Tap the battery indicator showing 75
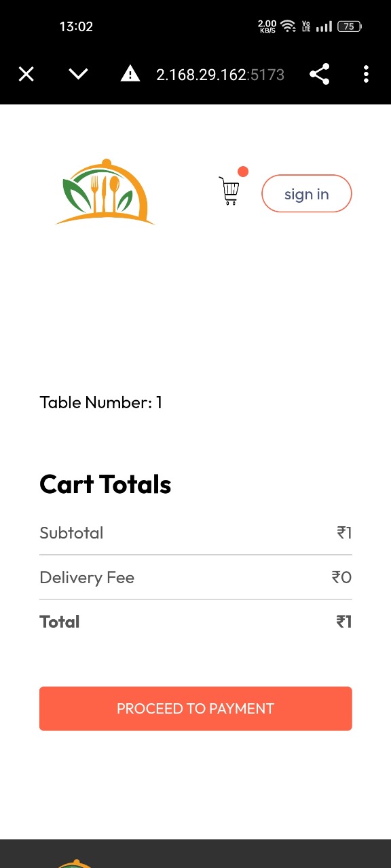The image size is (391, 868). pyautogui.click(x=350, y=26)
